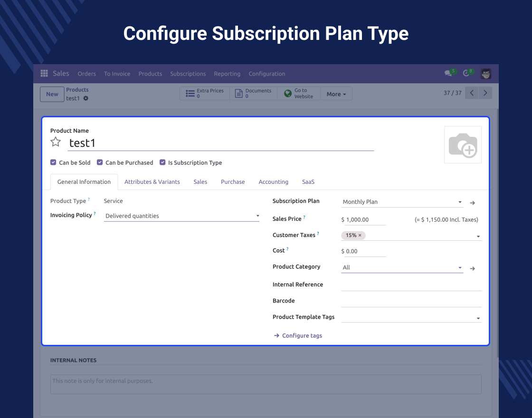The width and height of the screenshot is (532, 418).
Task: Open the To Invoice menu
Action: (117, 74)
